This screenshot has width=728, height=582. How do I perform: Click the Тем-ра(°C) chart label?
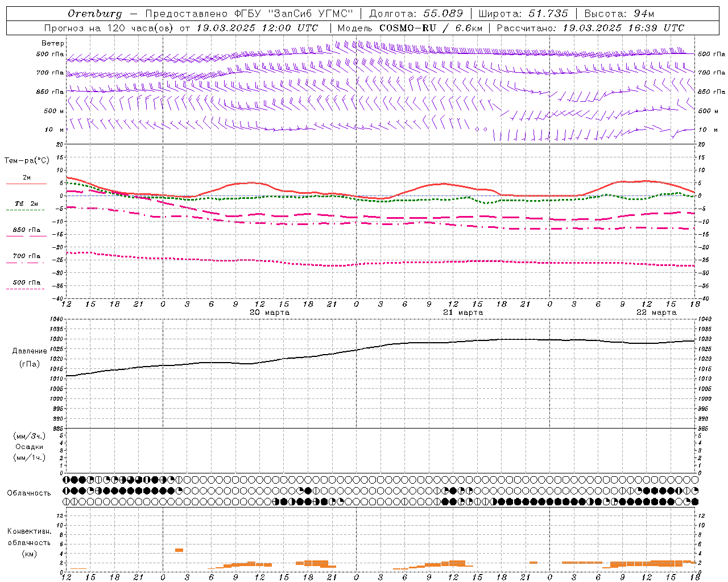pyautogui.click(x=27, y=161)
